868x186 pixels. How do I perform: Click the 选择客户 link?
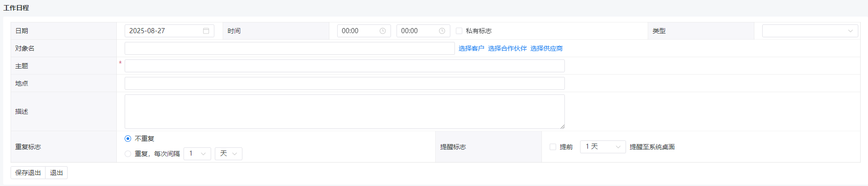[x=471, y=48]
